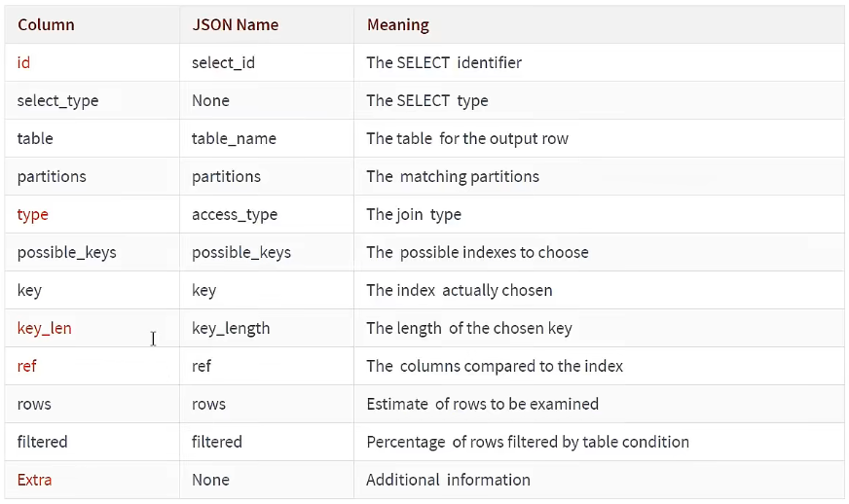Select 'Additional information' cell

coord(448,480)
